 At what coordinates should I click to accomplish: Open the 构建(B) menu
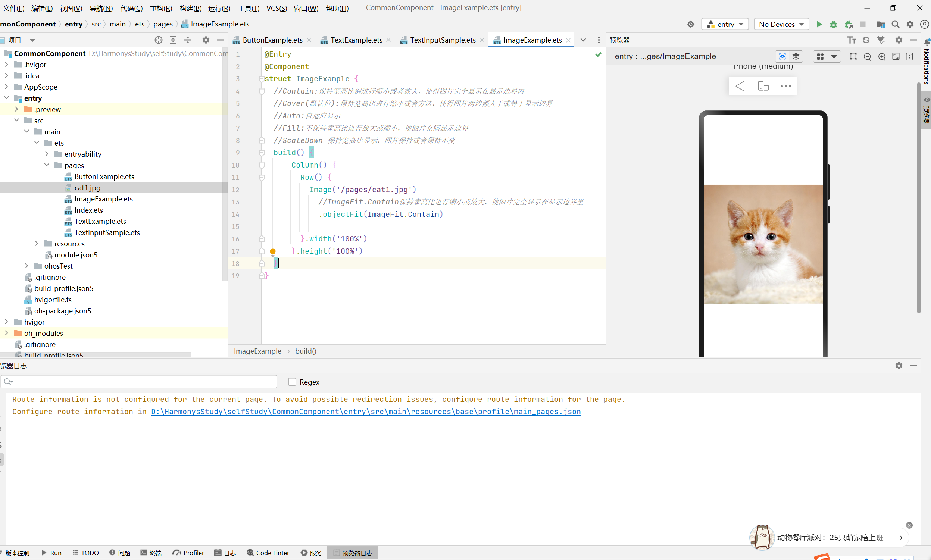[190, 8]
